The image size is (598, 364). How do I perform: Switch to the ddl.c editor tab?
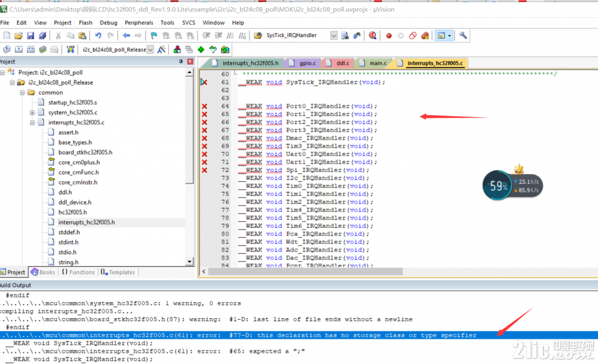(338, 63)
